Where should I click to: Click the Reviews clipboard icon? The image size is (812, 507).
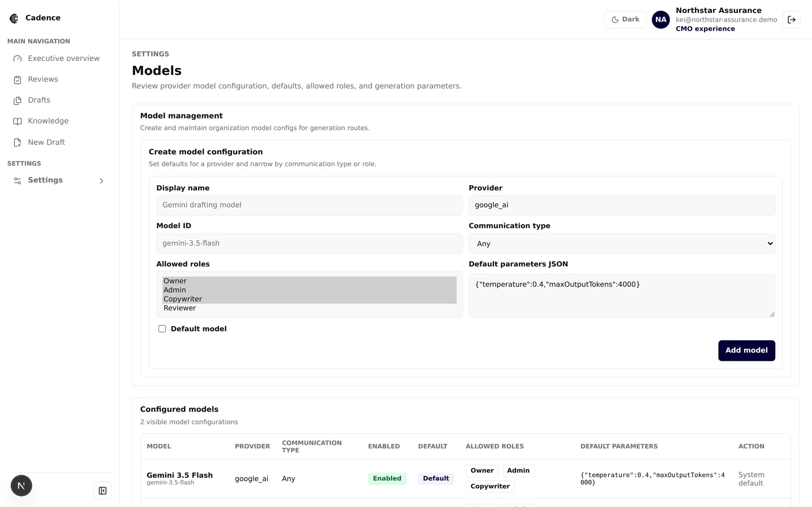coord(18,80)
